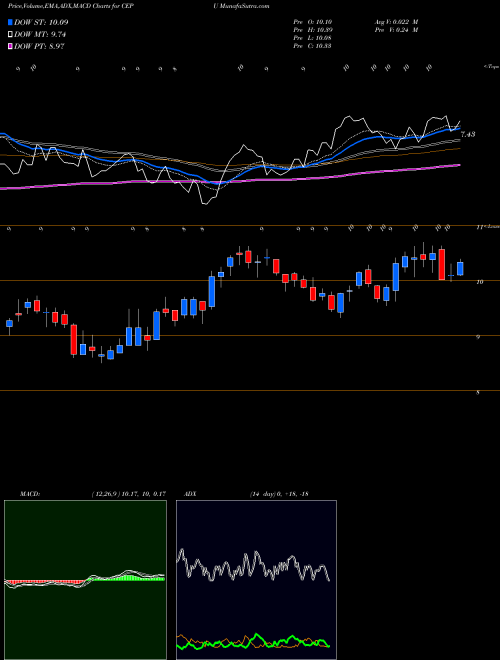This screenshot has width=500, height=660.
Task: Click the white DOW MT legend swatch
Action: pyautogui.click(x=10, y=35)
